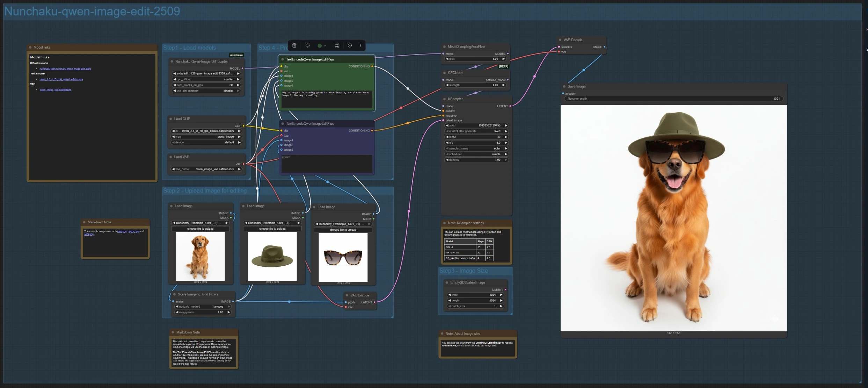This screenshot has width=868, height=388.
Task: Increase ModelSamplingAuraFlow shift with right arrow
Action: (x=503, y=59)
